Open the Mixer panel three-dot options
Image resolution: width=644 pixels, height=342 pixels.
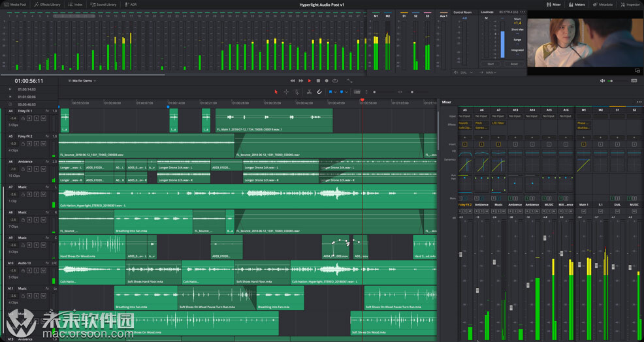click(639, 102)
